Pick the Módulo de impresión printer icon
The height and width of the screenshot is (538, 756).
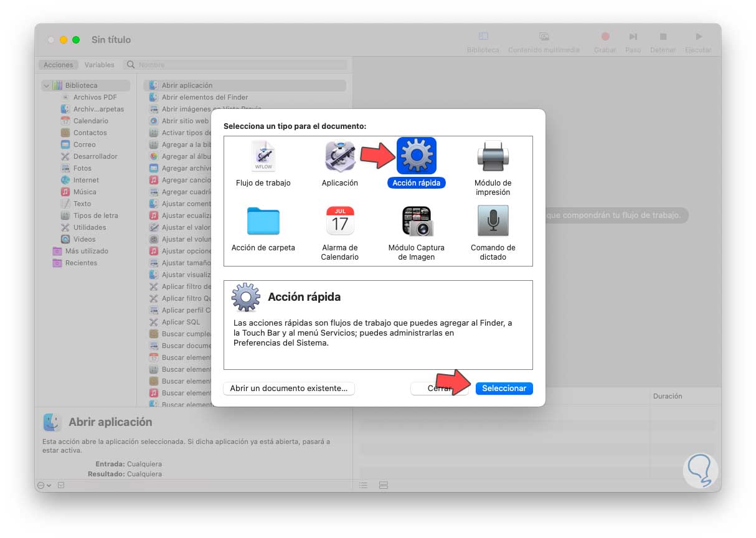493,156
